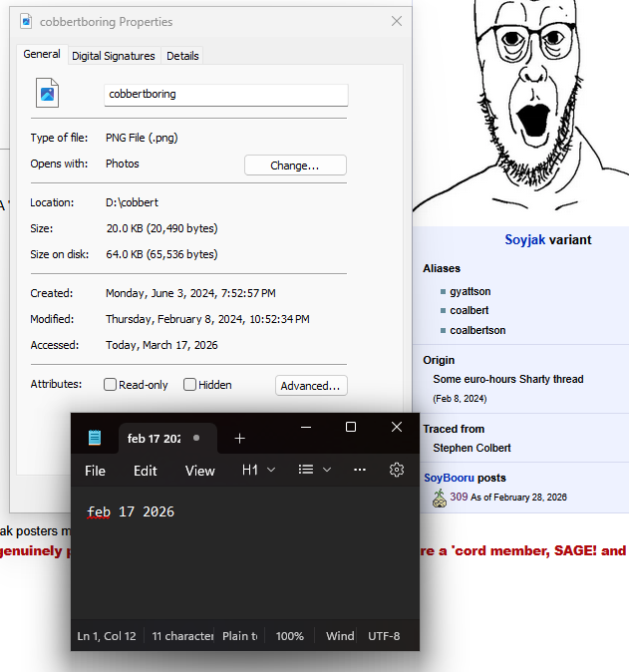The image size is (629, 672).
Task: Click the Change... button for Opens with
Action: tap(295, 166)
